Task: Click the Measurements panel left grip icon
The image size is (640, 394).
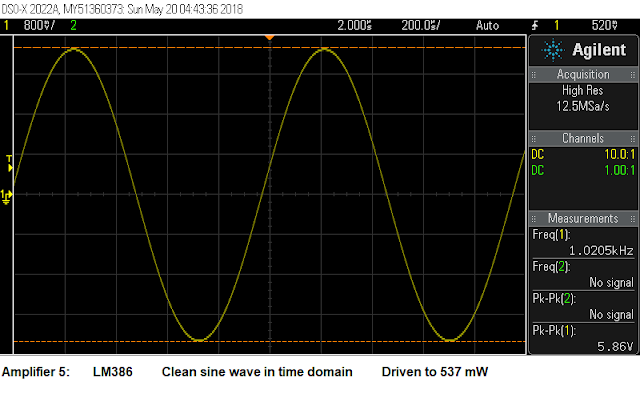Action: click(x=533, y=219)
